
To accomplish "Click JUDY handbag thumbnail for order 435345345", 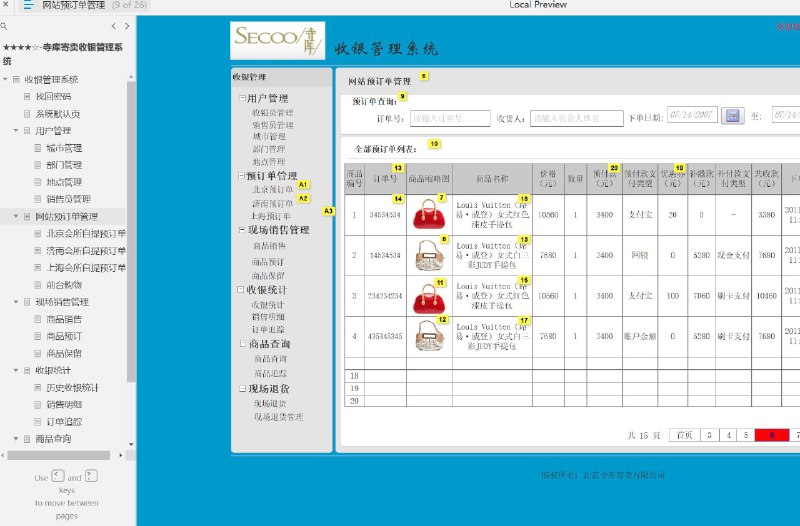I will tap(429, 336).
